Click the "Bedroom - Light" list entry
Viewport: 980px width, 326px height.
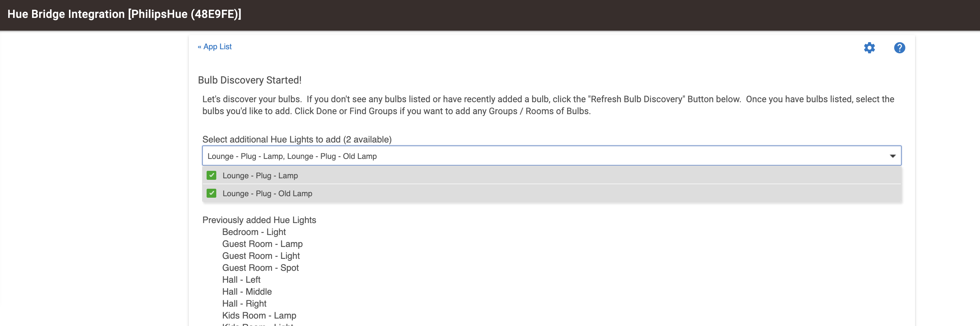(254, 232)
